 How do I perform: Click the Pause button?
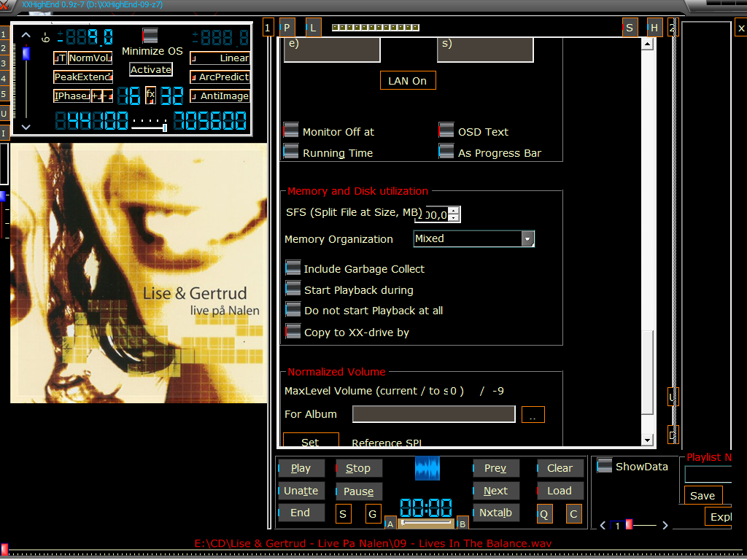[359, 491]
